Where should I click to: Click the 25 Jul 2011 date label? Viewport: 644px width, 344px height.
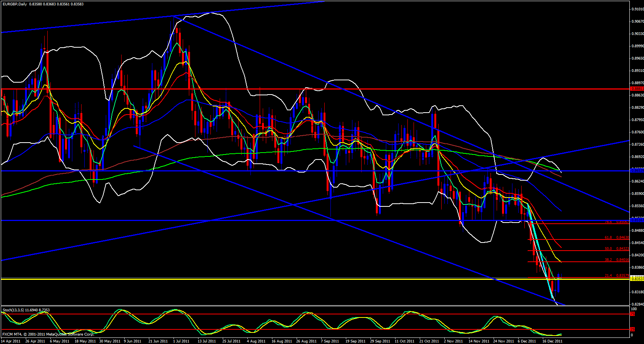[x=231, y=341]
